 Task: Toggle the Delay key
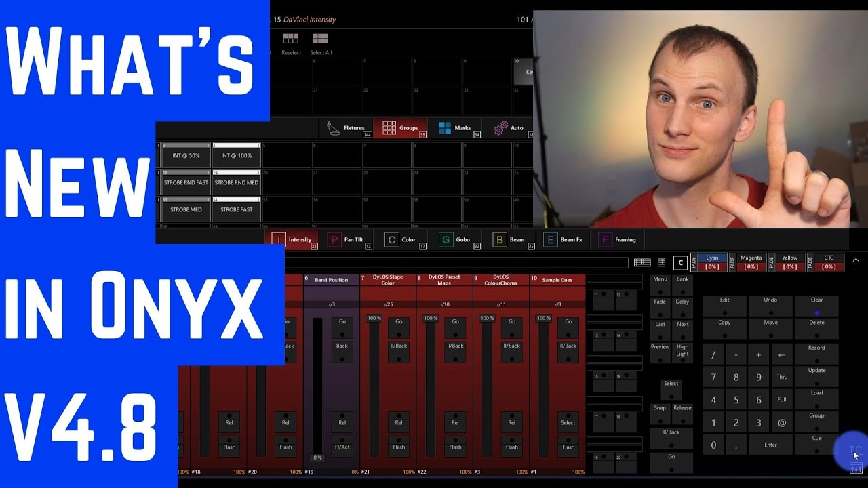pyautogui.click(x=683, y=307)
